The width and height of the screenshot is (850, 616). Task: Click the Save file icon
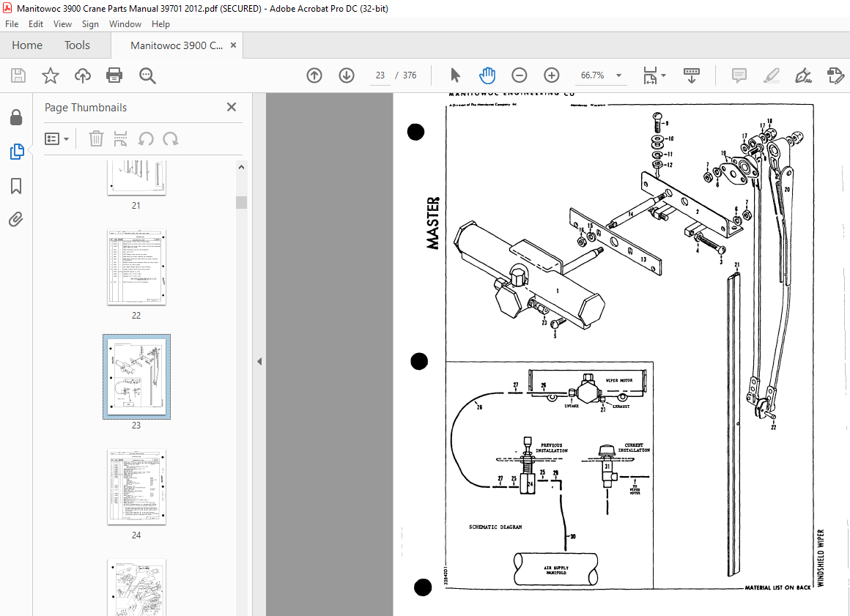coord(18,75)
